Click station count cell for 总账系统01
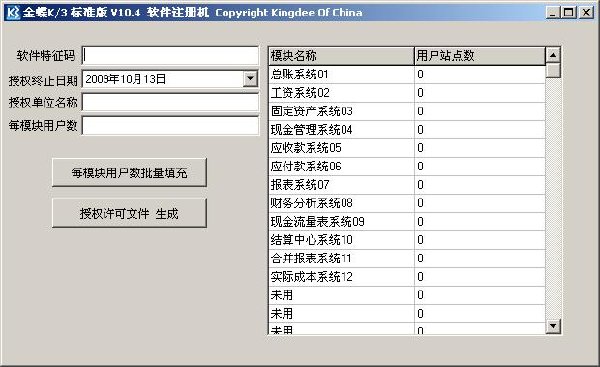600x367 pixels. (480, 74)
